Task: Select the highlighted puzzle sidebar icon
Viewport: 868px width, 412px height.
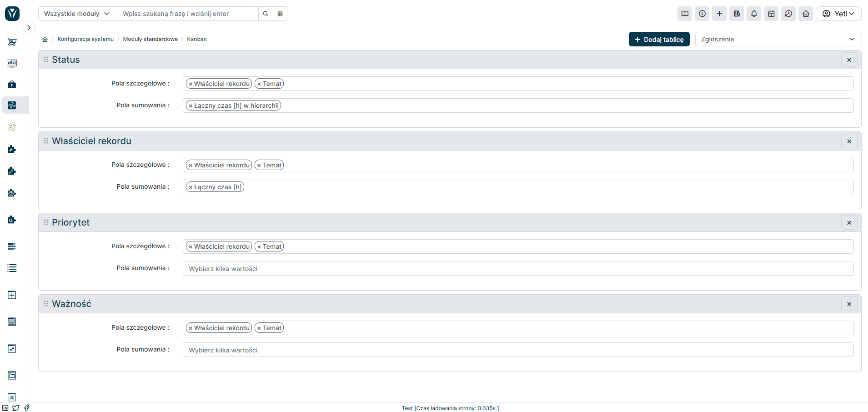Action: [12, 106]
